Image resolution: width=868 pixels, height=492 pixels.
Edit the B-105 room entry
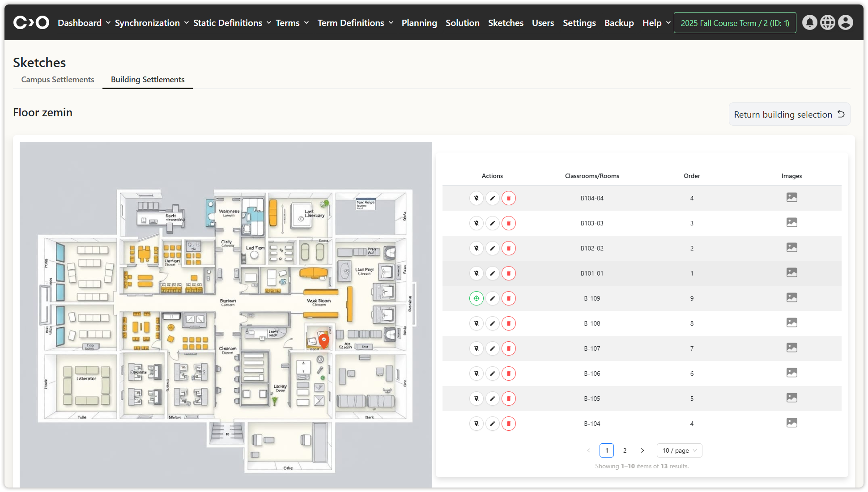(x=493, y=399)
